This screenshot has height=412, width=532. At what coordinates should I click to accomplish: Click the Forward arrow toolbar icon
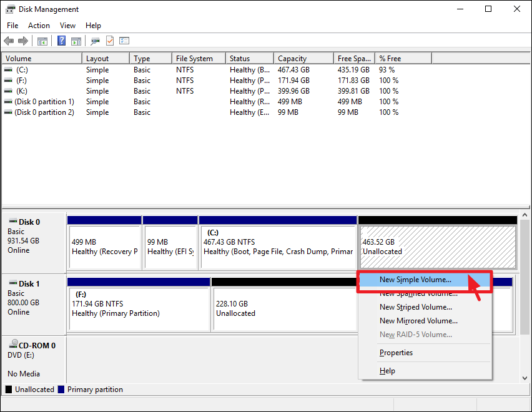[22, 41]
